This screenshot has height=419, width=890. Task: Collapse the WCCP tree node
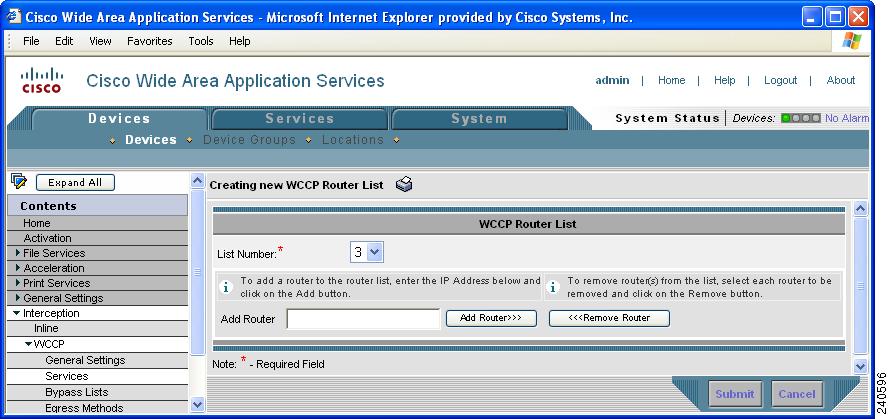pyautogui.click(x=28, y=344)
